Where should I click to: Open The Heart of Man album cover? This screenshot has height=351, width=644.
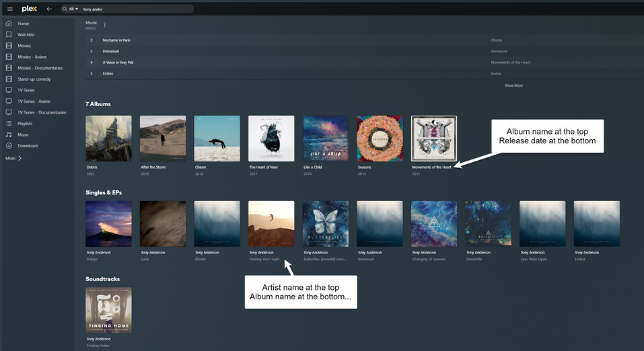[271, 139]
